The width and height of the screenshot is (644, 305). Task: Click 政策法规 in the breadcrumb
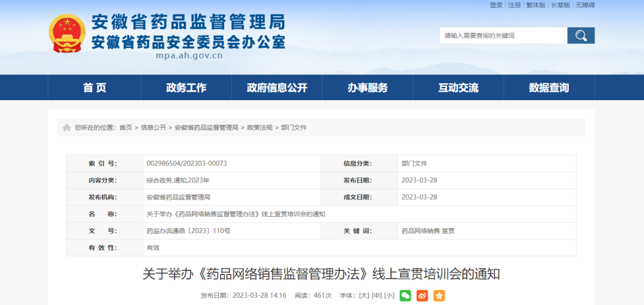(x=260, y=127)
